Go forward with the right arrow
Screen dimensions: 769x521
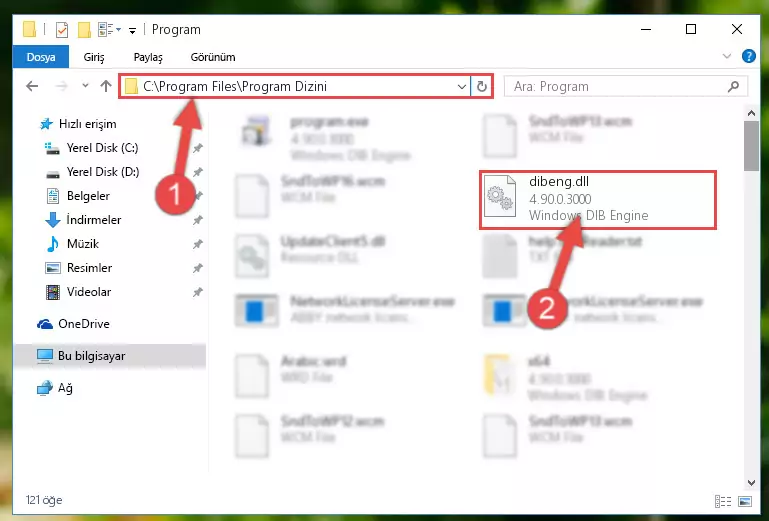pos(62,86)
